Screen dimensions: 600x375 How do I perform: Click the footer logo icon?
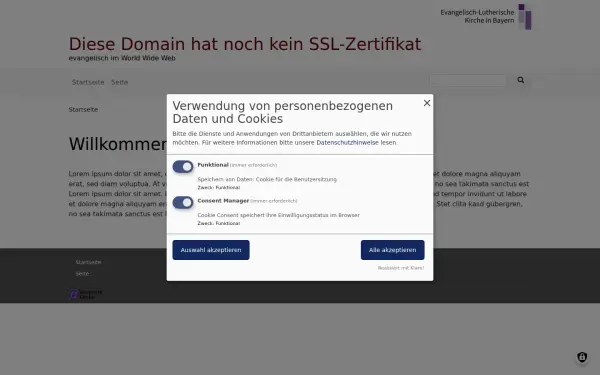coord(85,294)
